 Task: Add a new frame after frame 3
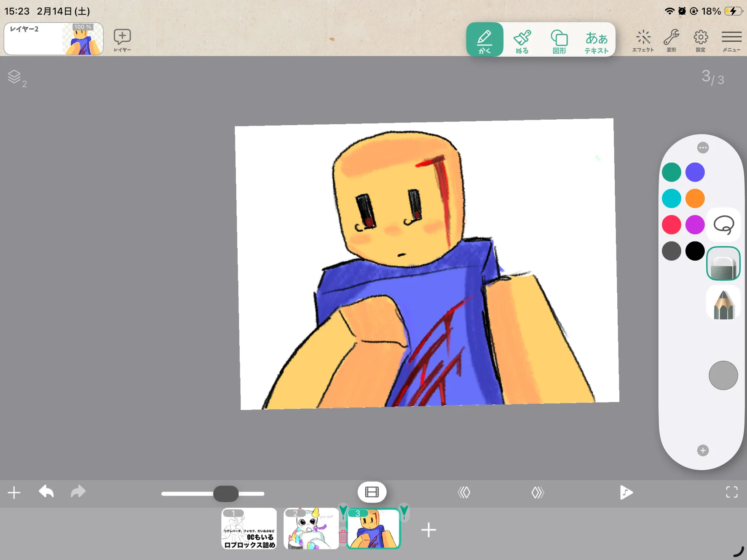click(x=428, y=530)
